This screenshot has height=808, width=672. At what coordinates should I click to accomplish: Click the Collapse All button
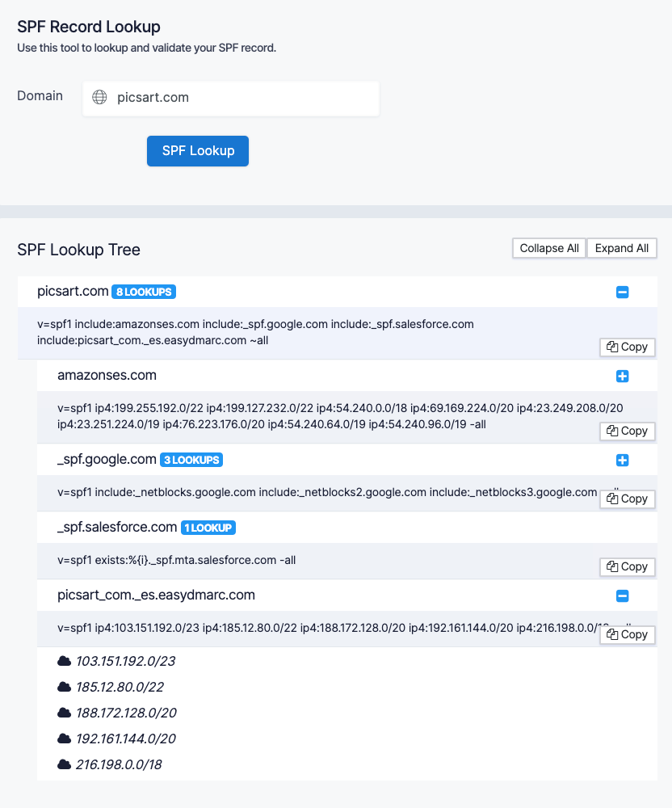(549, 248)
